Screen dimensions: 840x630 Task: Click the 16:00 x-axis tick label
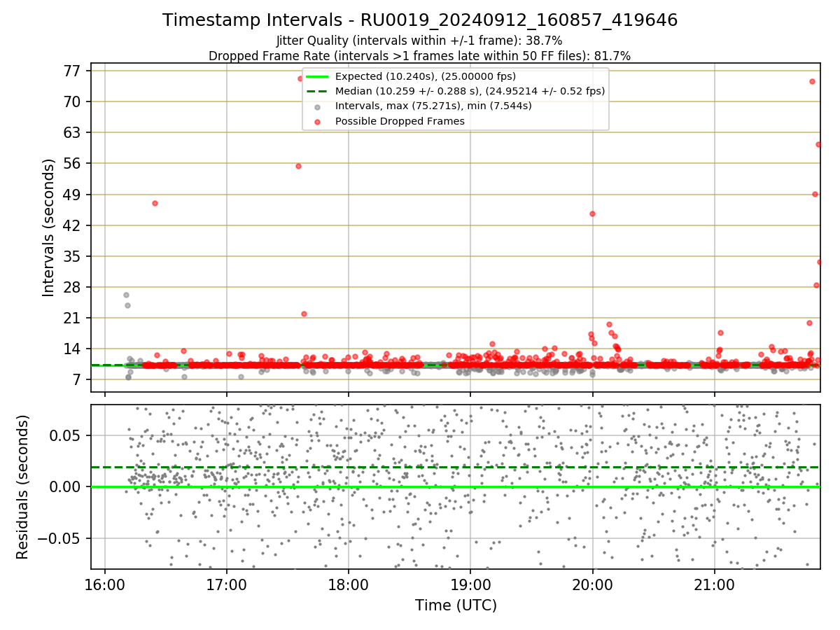[105, 584]
